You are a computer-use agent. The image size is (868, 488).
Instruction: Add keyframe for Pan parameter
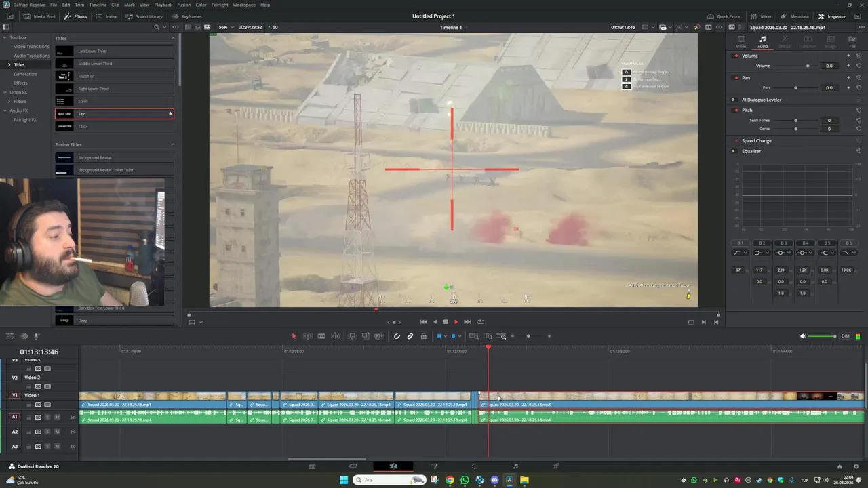coord(848,87)
